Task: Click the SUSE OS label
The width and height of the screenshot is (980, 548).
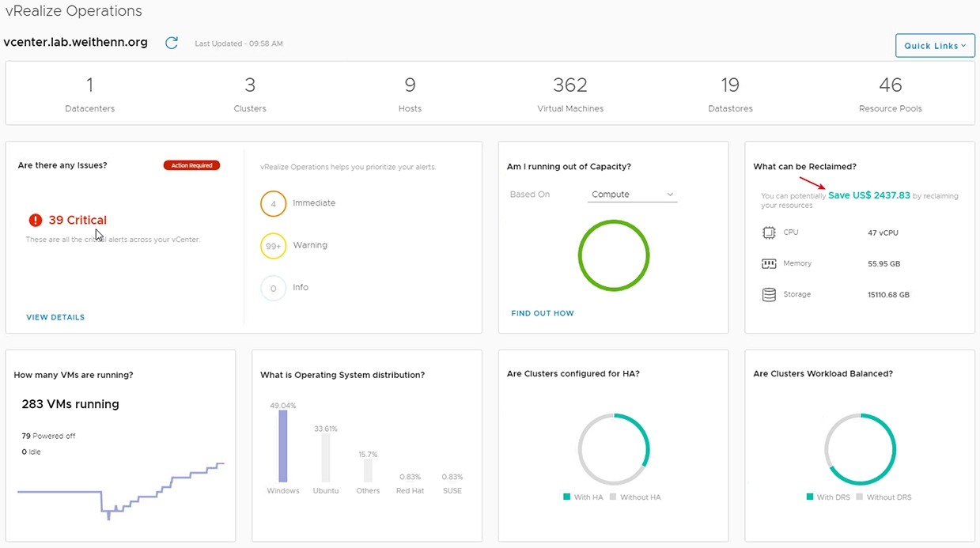Action: click(452, 490)
